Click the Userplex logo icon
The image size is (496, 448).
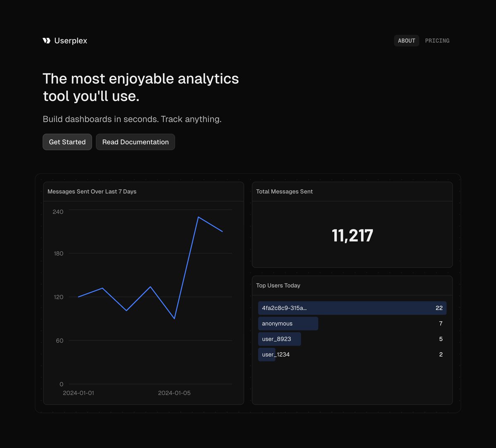pos(46,41)
